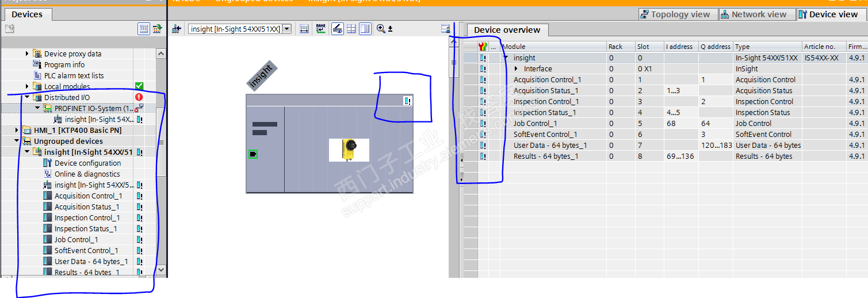
Task: Select User Data - 64 bytes_1 in tree
Action: pyautogui.click(x=91, y=261)
